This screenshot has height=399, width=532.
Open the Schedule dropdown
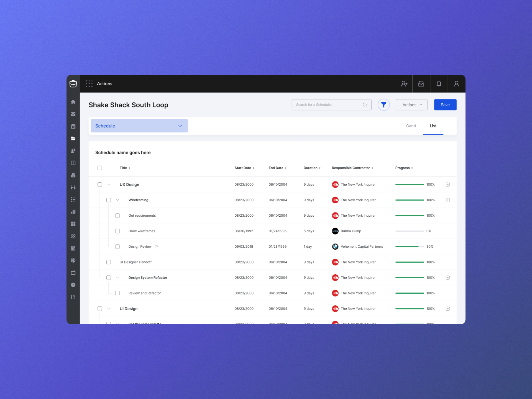click(x=139, y=126)
